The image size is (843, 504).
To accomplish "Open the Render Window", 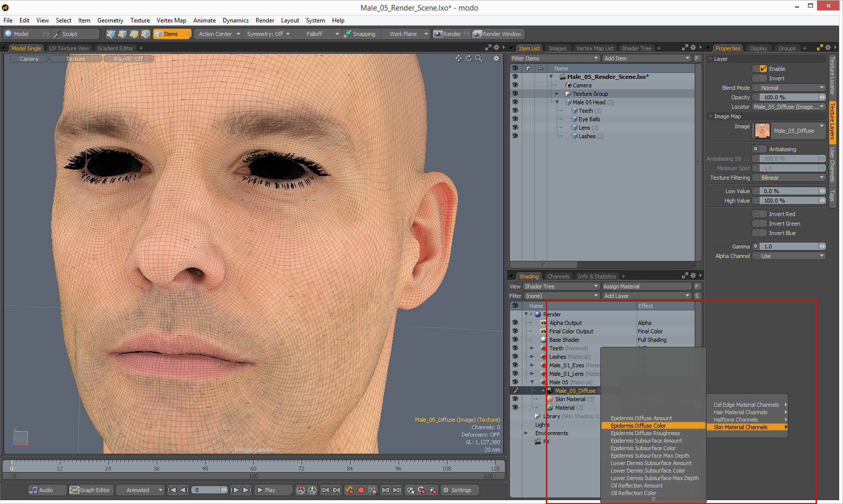I will [497, 34].
